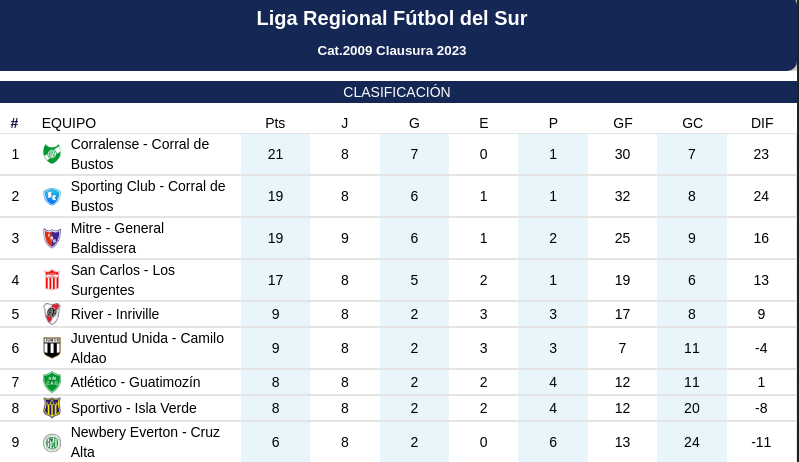
Task: Click the Newbery Everton round crest
Action: click(52, 442)
